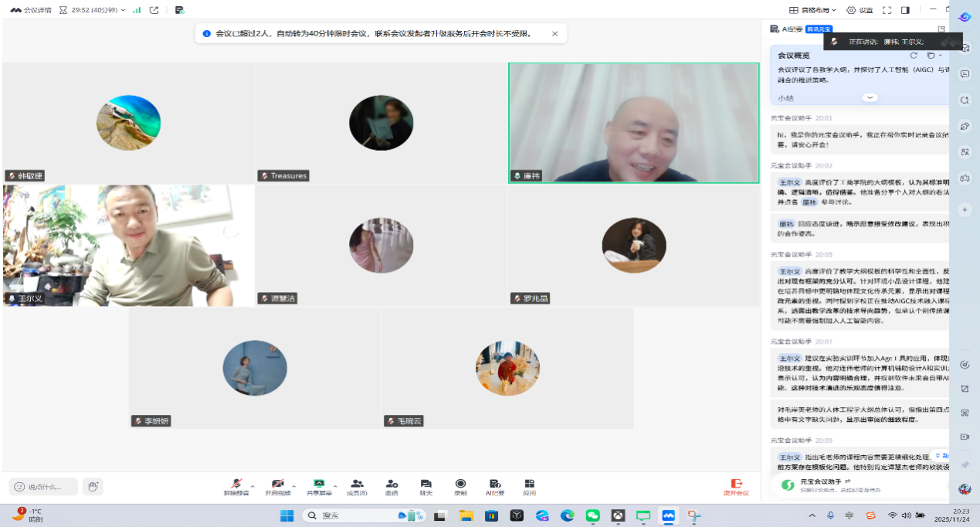Open the 宫格布局 layout dropdown
980x527 pixels.
(813, 10)
